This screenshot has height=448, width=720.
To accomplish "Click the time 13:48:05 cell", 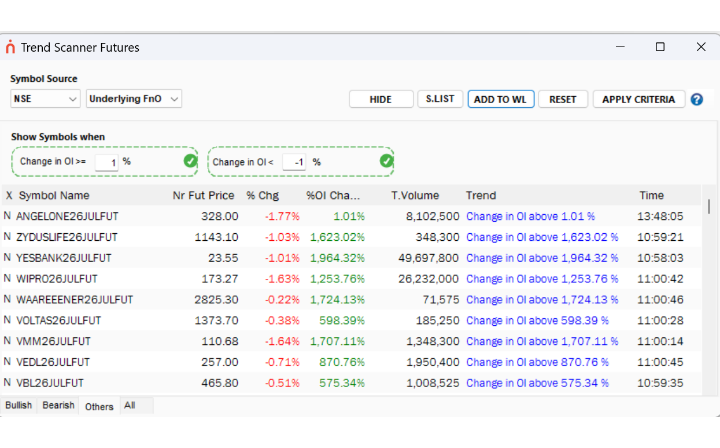I will 660,216.
